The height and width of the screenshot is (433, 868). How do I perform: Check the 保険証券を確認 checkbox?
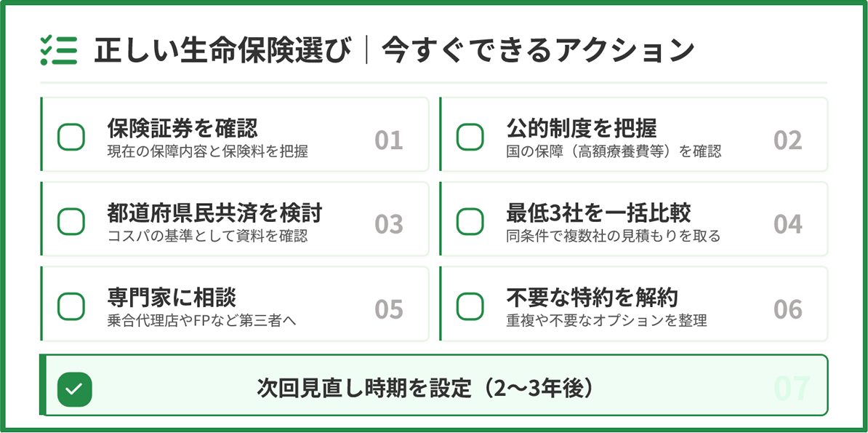pos(71,136)
